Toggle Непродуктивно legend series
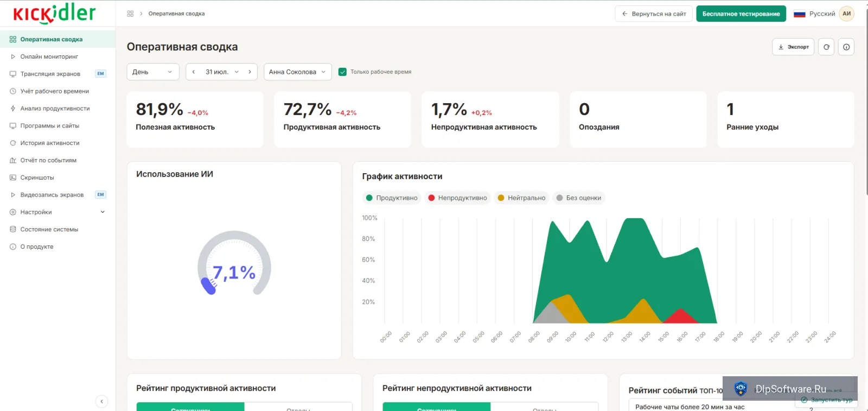The height and width of the screenshot is (411, 868). pyautogui.click(x=457, y=198)
